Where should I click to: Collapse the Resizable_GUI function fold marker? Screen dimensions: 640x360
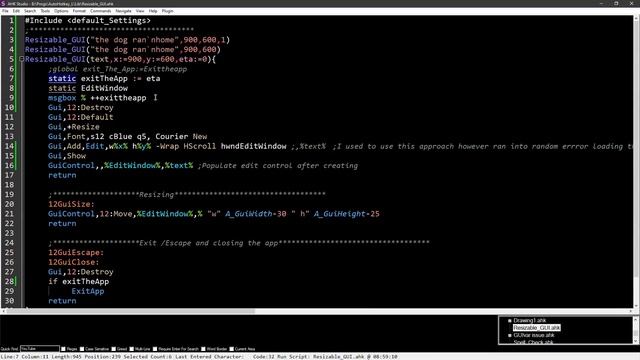[x=22, y=59]
